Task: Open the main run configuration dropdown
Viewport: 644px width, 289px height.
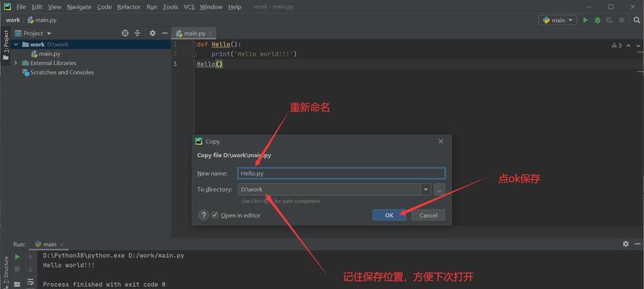Action: click(x=558, y=20)
